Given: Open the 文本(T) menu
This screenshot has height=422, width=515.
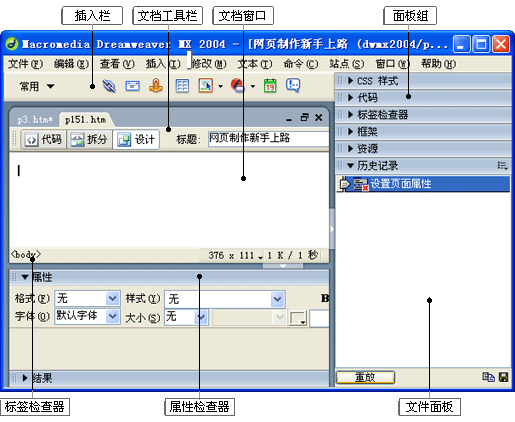Looking at the screenshot, I should (255, 64).
